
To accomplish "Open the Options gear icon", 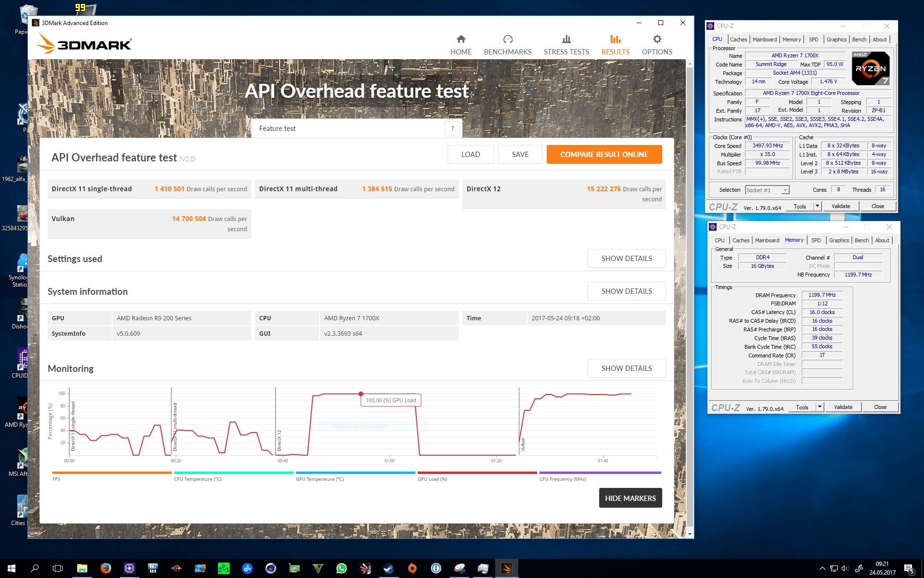I will click(657, 39).
